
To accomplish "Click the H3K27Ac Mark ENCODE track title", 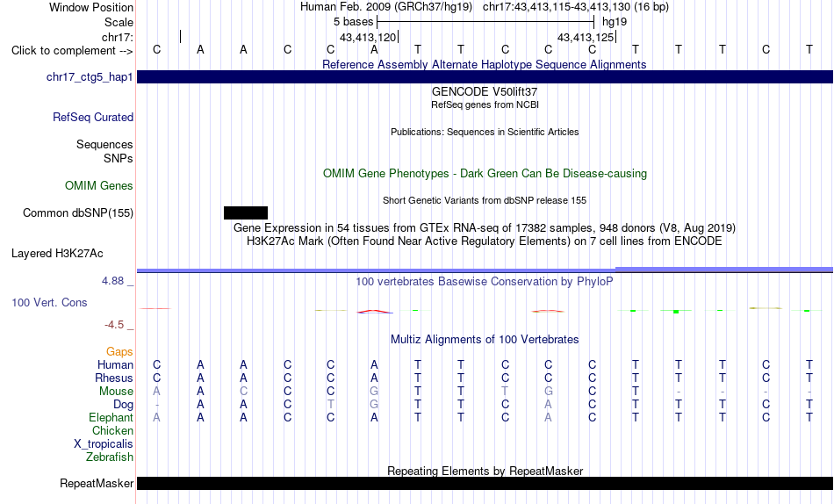I will tap(485, 241).
